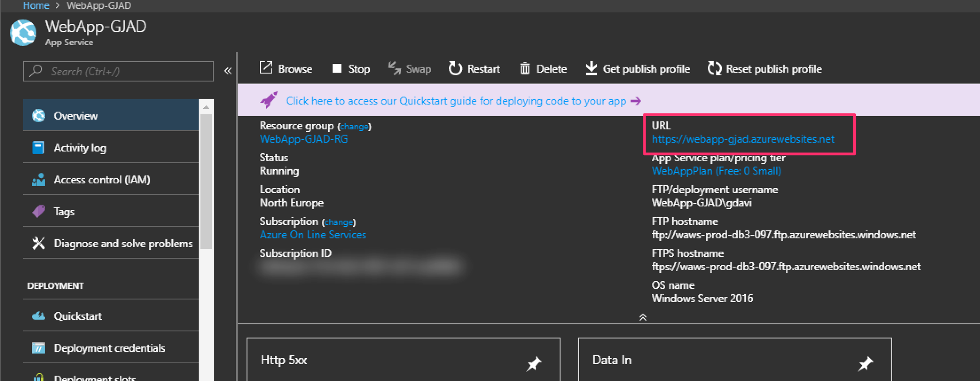
Task: Click Reset publish profile label
Action: point(774,69)
